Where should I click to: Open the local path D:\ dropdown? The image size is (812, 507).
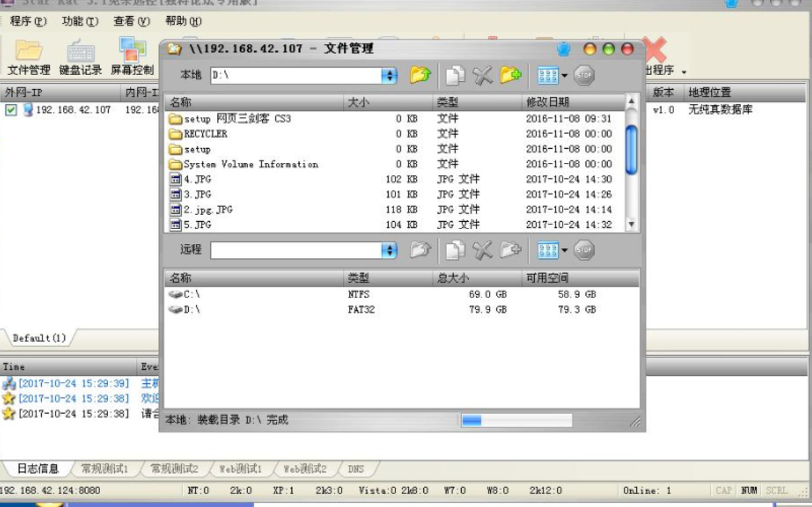coord(389,75)
